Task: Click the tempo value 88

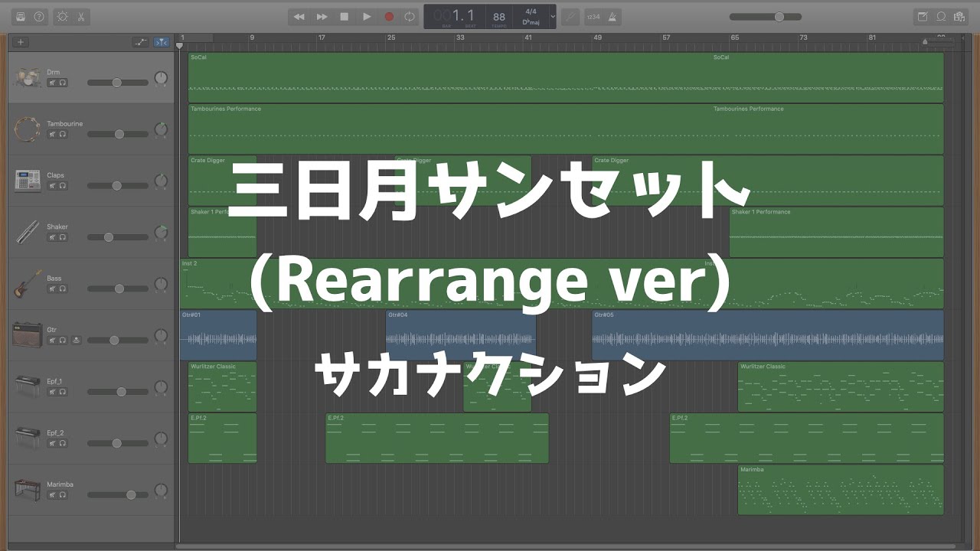Action: tap(499, 16)
